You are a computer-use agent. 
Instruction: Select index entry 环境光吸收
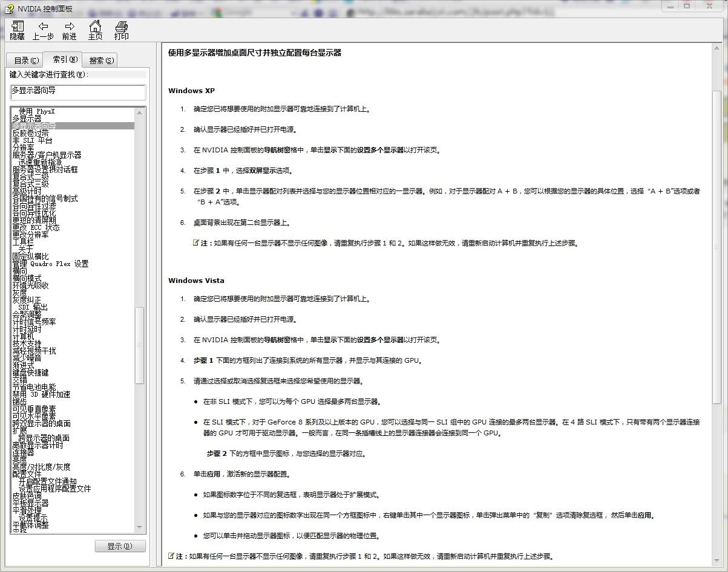point(30,286)
